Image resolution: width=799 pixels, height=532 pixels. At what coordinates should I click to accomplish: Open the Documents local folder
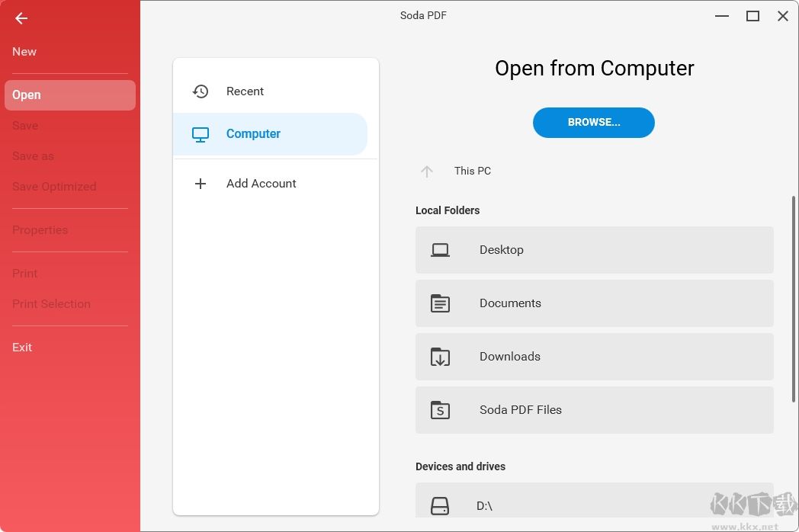(594, 303)
